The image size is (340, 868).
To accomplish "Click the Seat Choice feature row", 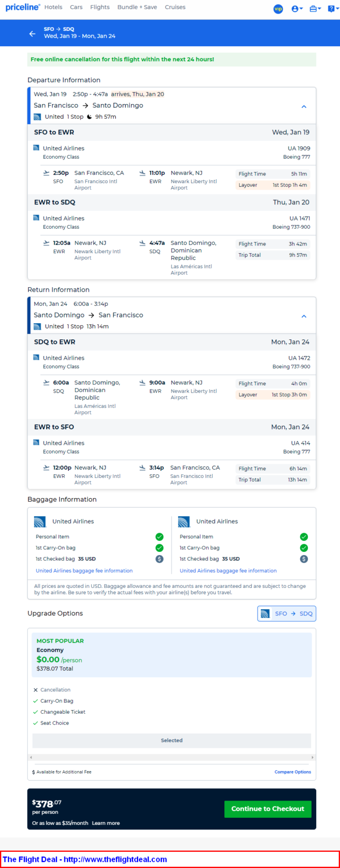I will pos(51,723).
